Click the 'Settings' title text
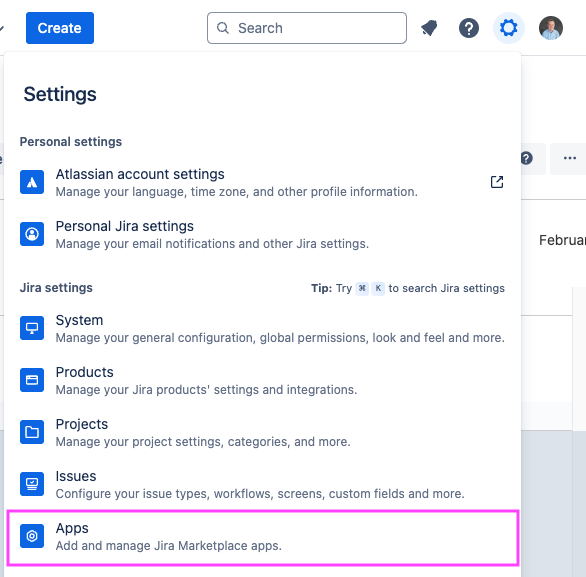This screenshot has width=586, height=577. coord(60,94)
